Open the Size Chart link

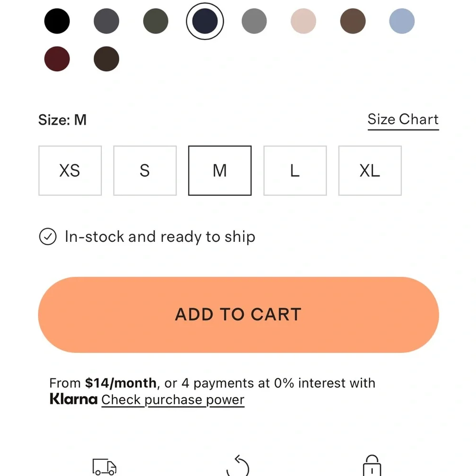403,119
